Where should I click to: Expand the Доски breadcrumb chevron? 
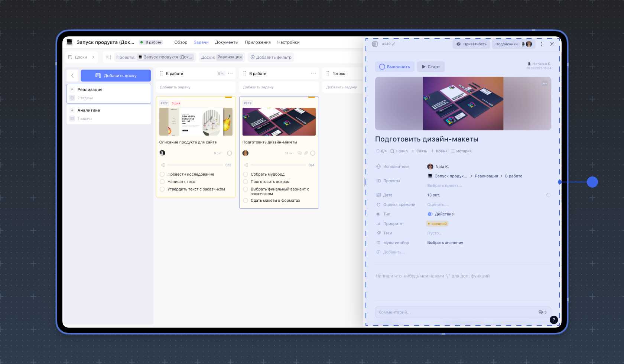point(93,57)
